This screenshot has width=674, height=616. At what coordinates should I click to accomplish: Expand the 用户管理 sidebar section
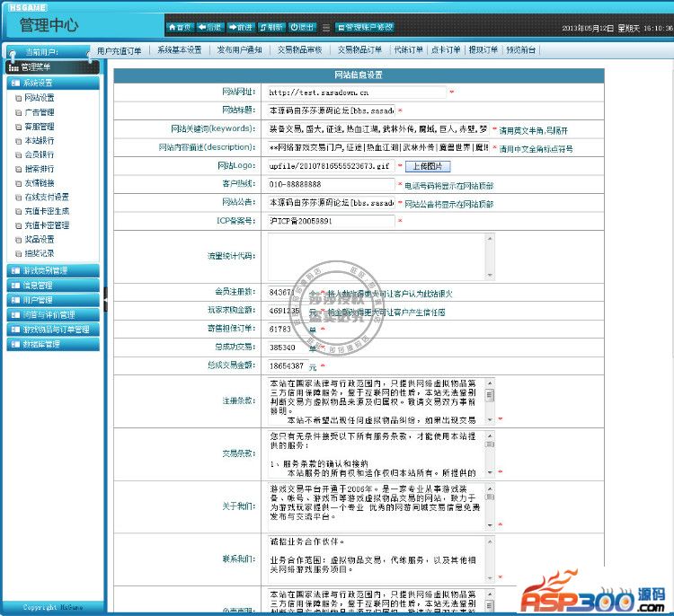tap(53, 300)
